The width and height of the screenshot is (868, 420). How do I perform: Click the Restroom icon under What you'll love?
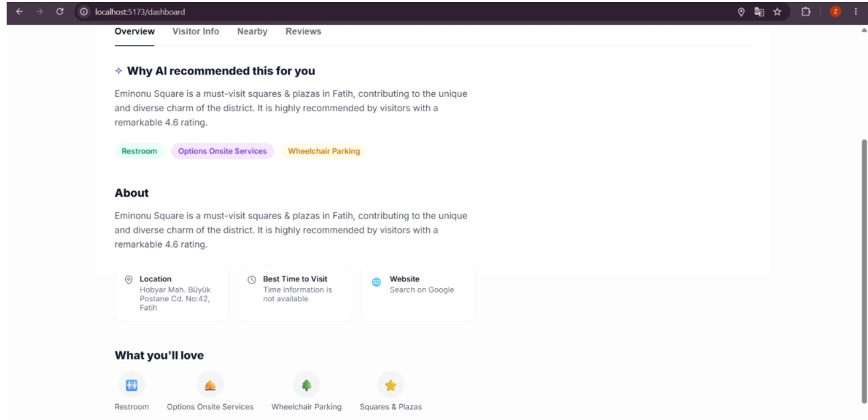[x=131, y=385]
